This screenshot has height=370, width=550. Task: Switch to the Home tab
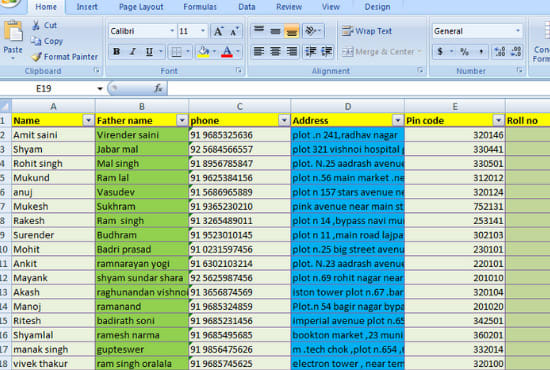46,7
